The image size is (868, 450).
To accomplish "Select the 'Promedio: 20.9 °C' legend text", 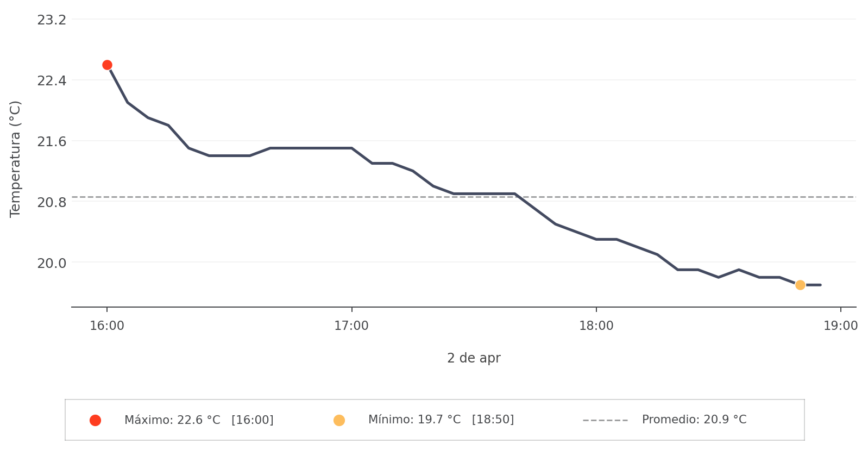I will 694,420.
